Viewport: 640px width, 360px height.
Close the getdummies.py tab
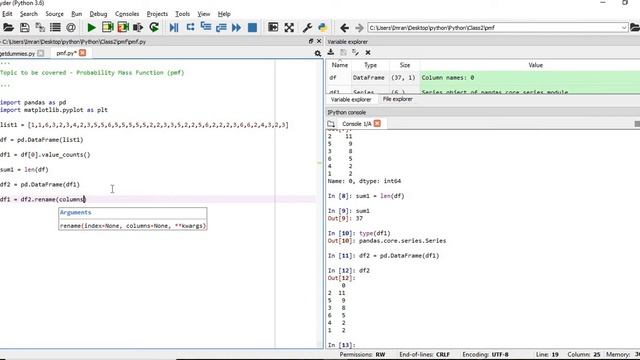40,53
